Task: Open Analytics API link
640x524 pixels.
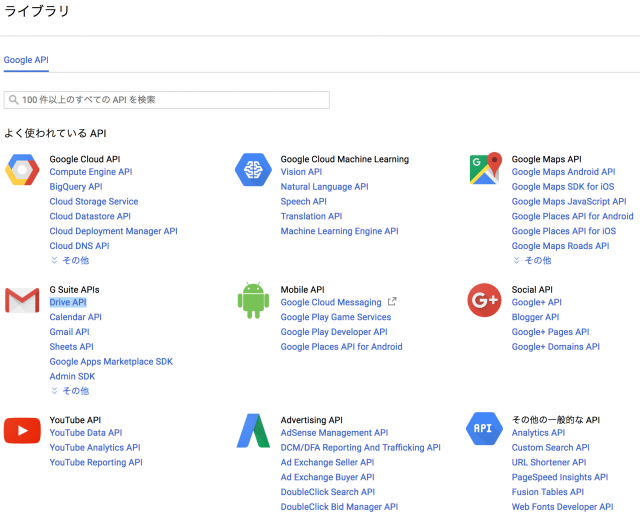Action: tap(539, 433)
